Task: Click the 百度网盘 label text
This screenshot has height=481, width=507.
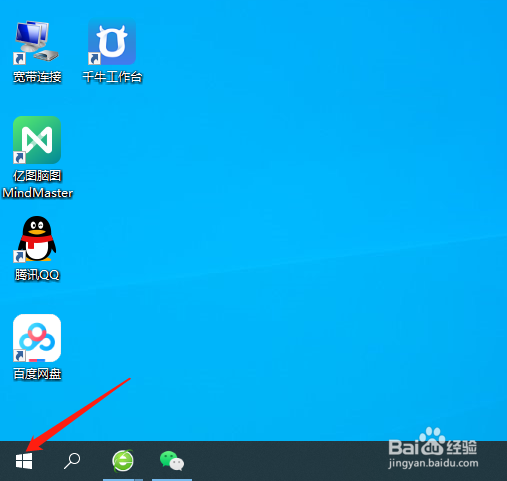Action: [37, 374]
